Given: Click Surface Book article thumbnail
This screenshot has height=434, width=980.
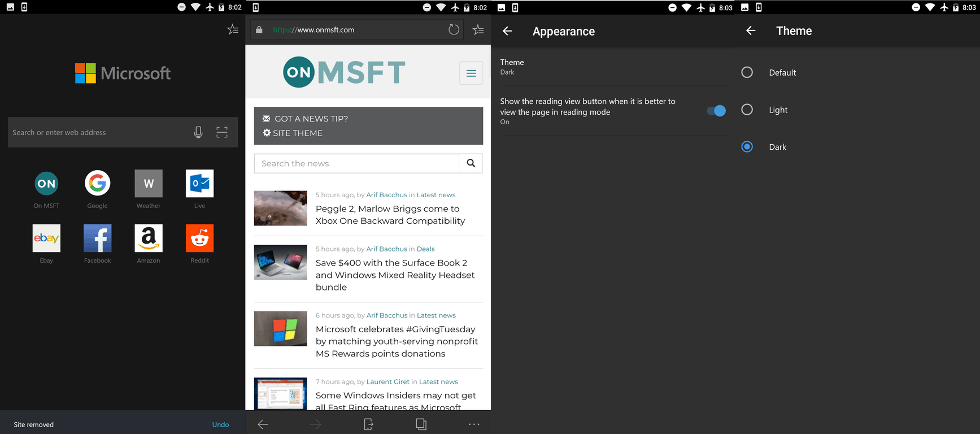Looking at the screenshot, I should point(280,262).
